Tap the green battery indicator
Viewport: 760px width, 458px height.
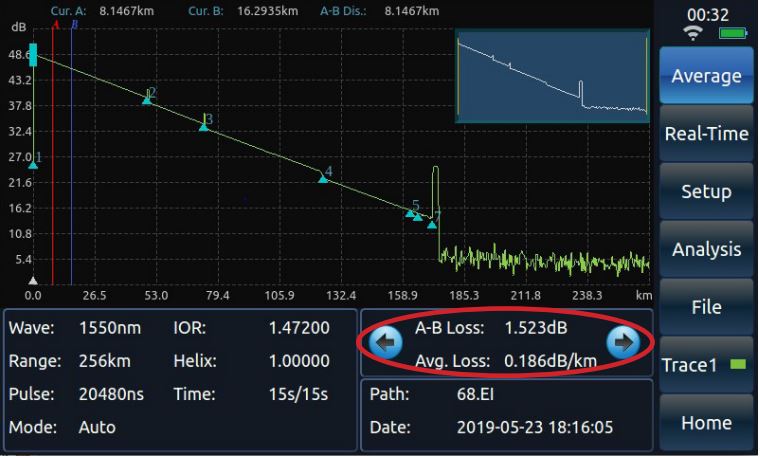click(x=733, y=33)
